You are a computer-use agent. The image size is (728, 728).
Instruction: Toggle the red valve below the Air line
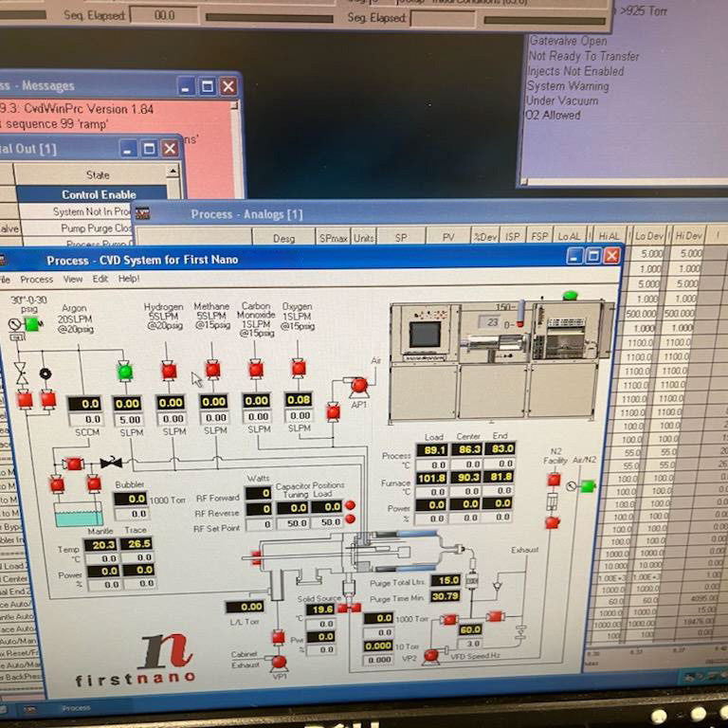(x=333, y=411)
